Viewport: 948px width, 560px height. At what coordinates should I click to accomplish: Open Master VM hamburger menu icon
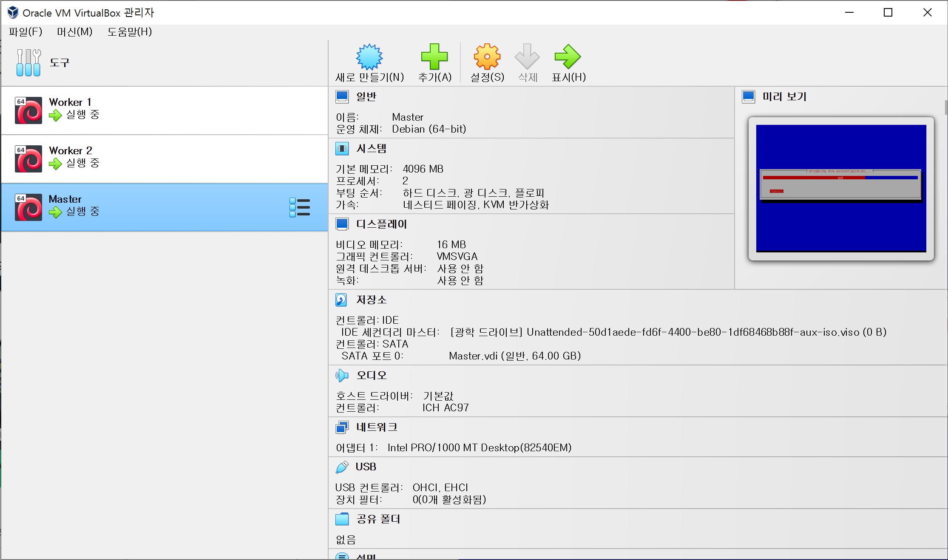300,207
